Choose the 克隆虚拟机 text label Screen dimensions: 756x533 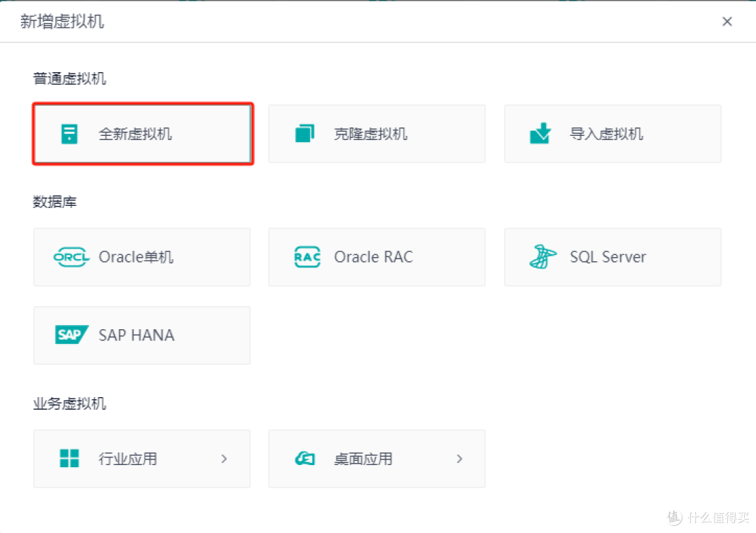370,134
